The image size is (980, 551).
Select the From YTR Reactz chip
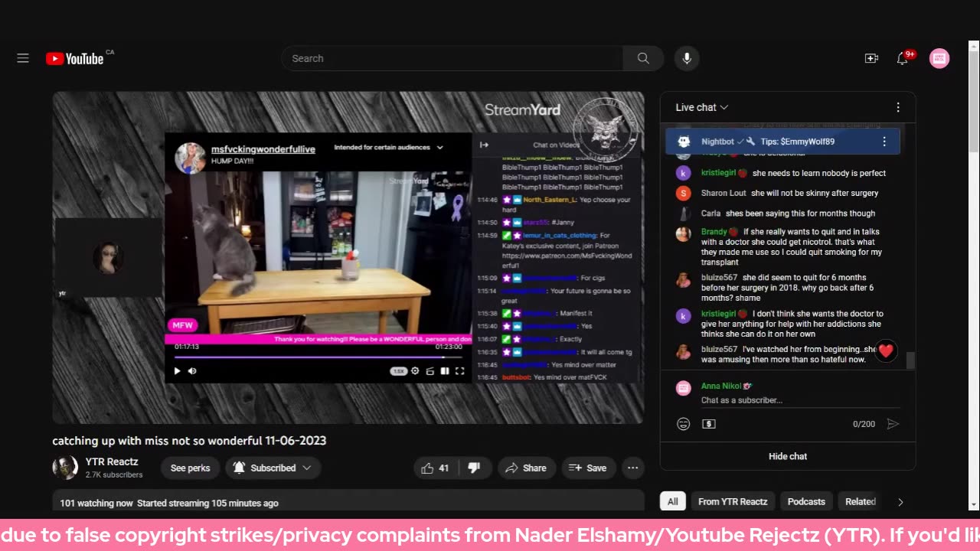(733, 502)
